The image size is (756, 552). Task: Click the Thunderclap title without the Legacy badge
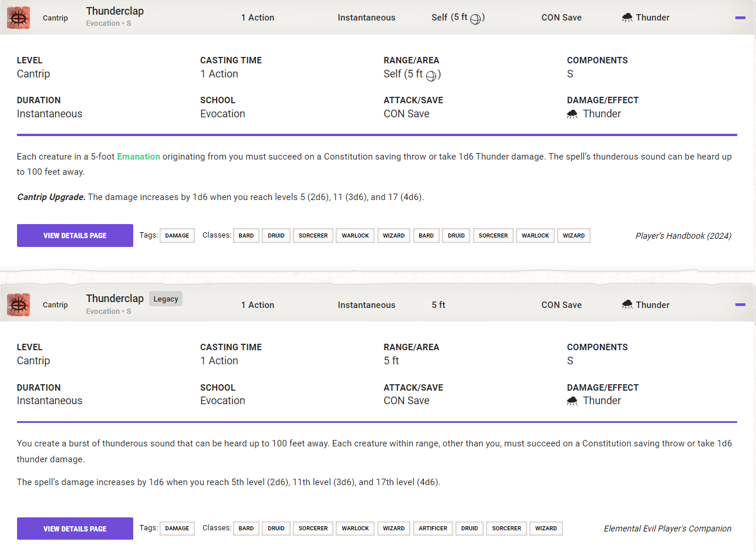click(x=115, y=11)
